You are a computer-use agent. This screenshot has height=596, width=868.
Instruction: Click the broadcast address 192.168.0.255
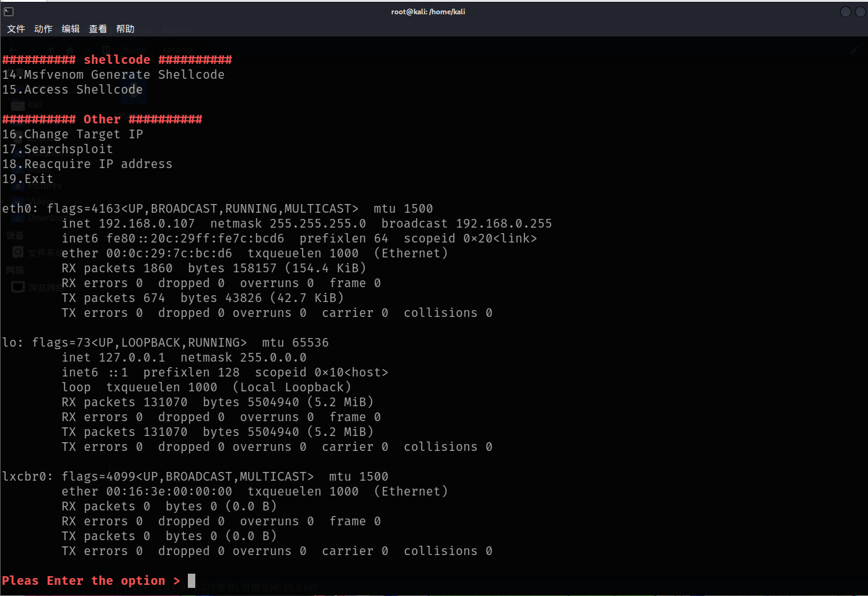(x=504, y=223)
